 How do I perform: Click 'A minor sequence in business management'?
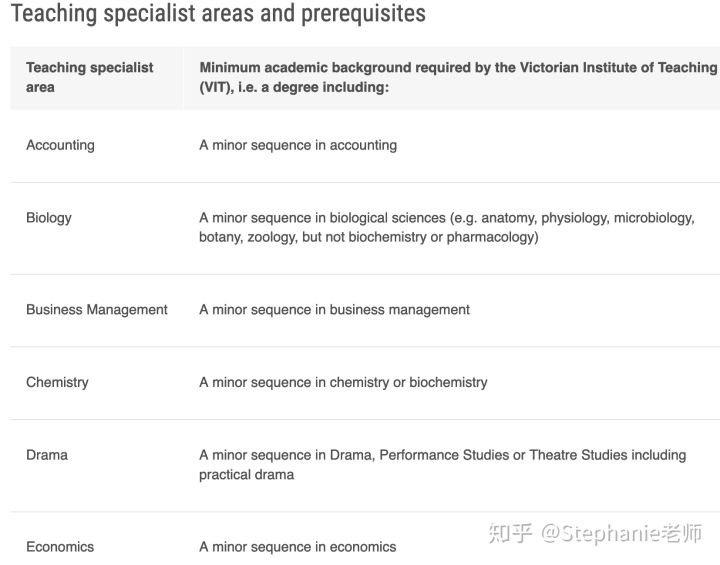coord(334,310)
